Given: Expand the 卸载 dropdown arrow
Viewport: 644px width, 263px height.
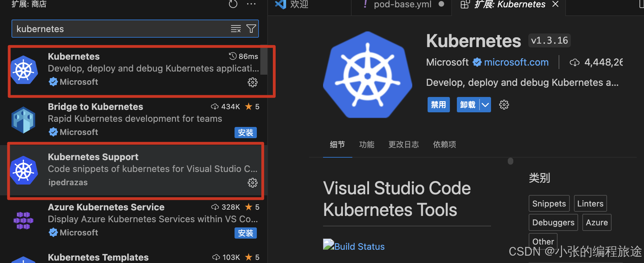Looking at the screenshot, I should point(485,105).
